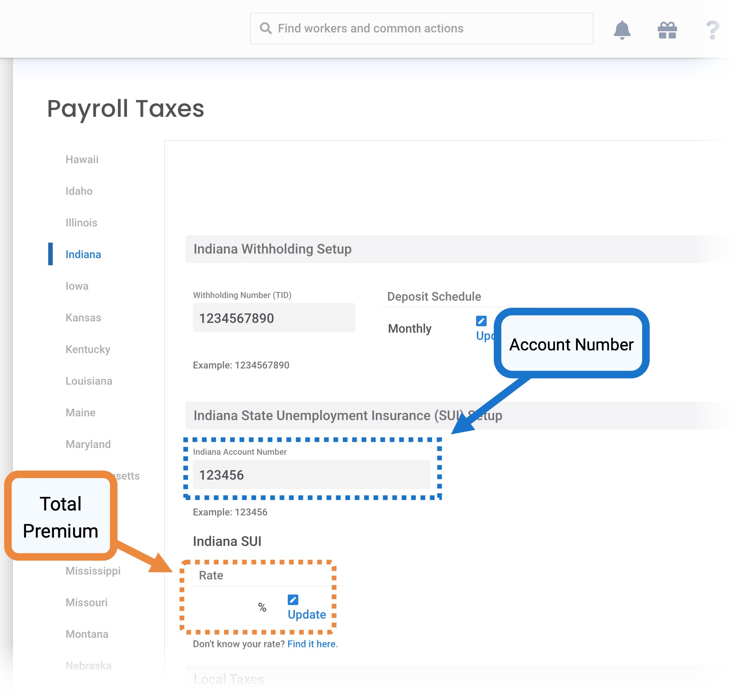Select Hawaii in the state list
The height and width of the screenshot is (700, 748).
point(82,159)
